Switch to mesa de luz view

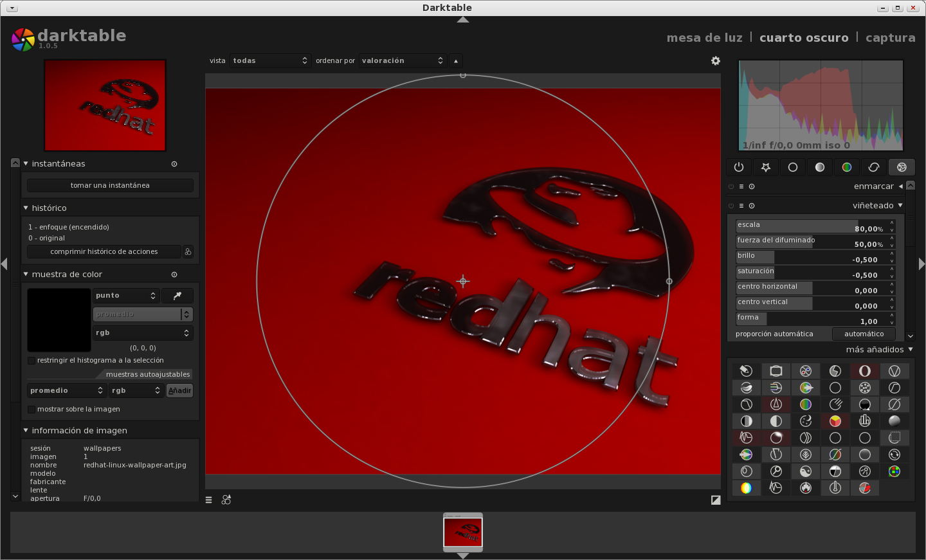[704, 37]
